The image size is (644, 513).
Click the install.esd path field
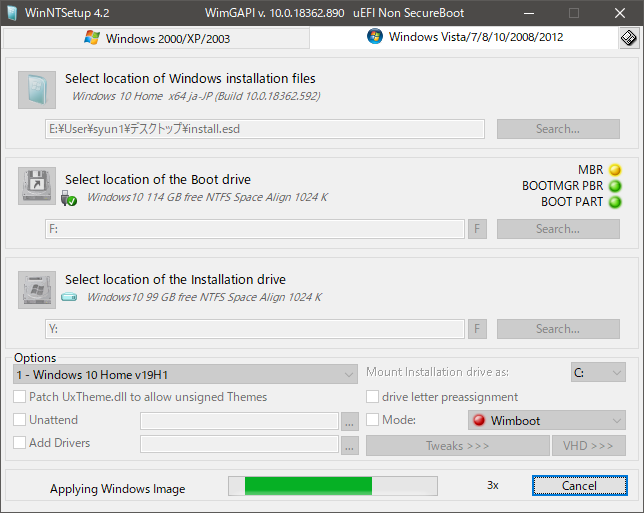[x=265, y=129]
